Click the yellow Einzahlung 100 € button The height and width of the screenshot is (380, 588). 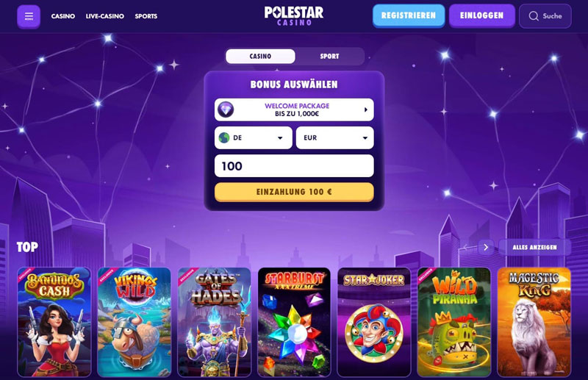pos(294,192)
